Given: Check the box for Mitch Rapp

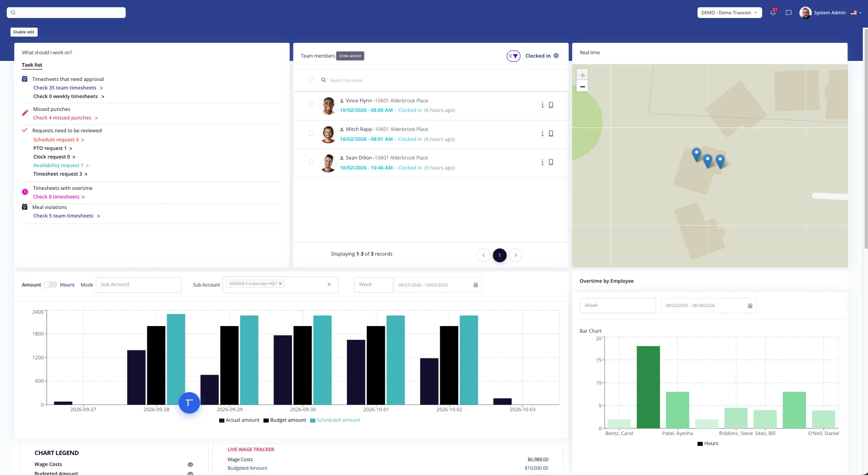Looking at the screenshot, I should (311, 133).
